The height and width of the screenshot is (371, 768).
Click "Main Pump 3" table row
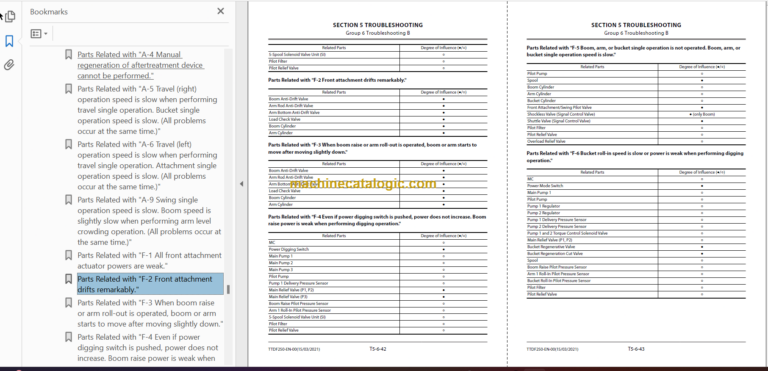coord(377,270)
